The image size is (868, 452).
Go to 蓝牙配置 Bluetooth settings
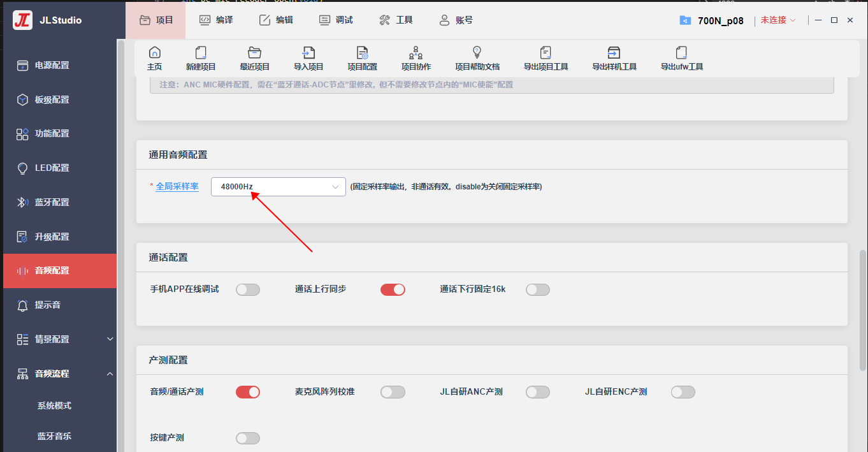[59, 203]
